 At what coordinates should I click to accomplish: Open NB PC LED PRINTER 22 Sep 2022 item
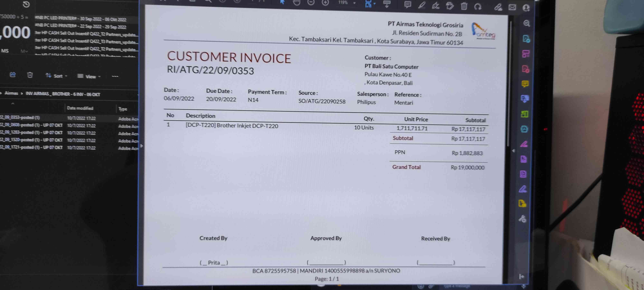click(x=80, y=26)
